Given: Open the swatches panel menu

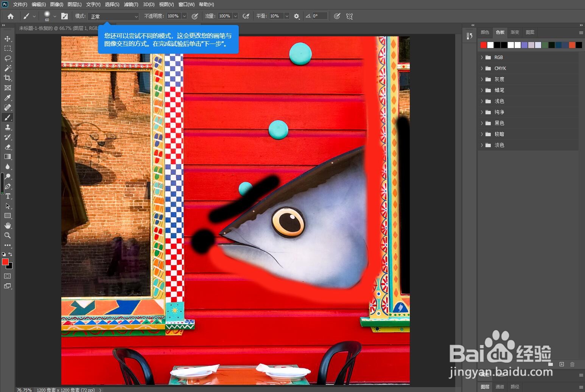Looking at the screenshot, I should click(581, 33).
